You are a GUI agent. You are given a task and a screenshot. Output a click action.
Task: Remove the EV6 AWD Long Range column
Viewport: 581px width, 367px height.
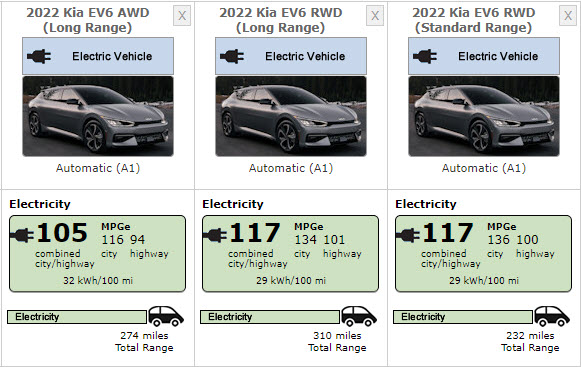182,16
